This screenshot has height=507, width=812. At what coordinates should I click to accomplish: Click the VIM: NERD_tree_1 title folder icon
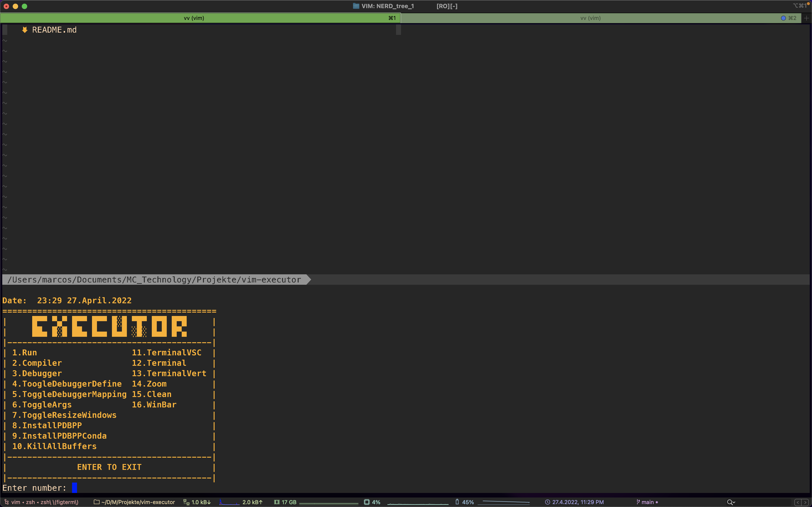[x=356, y=6]
